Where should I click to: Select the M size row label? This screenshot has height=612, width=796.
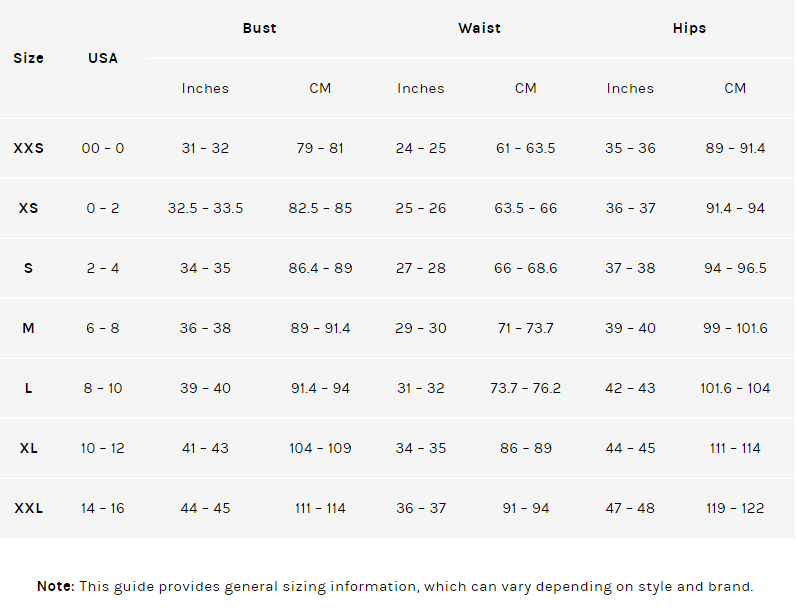(x=28, y=328)
